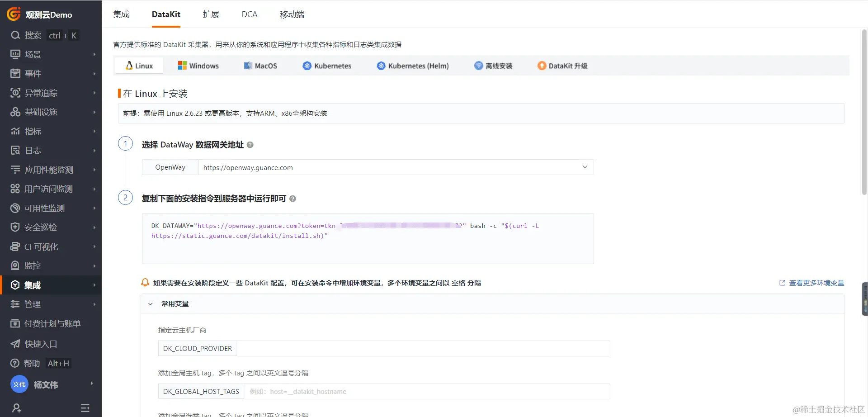
Task: Switch to the 集成 top tab
Action: point(121,14)
